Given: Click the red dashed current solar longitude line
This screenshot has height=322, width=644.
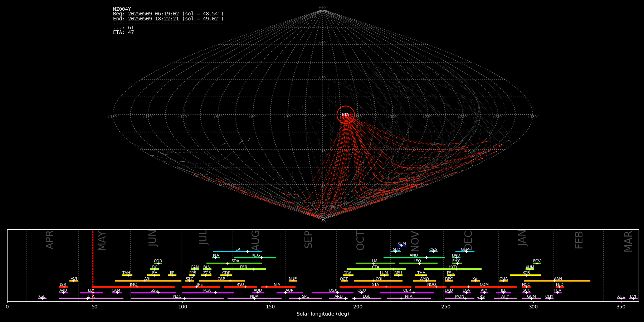Looking at the screenshot, I should click(x=93, y=265).
